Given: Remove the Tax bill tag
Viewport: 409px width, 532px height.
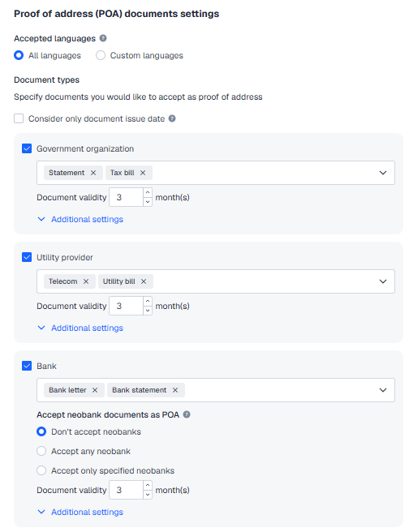Looking at the screenshot, I should tap(143, 173).
